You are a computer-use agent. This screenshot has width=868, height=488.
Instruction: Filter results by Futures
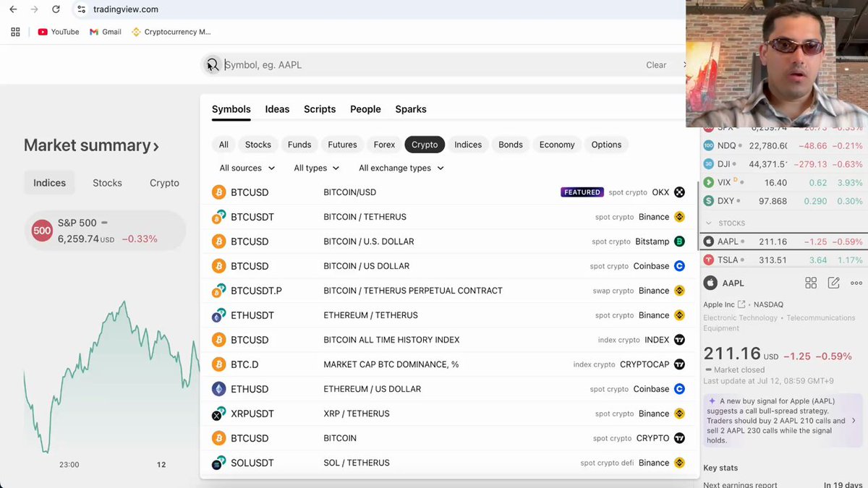point(342,145)
